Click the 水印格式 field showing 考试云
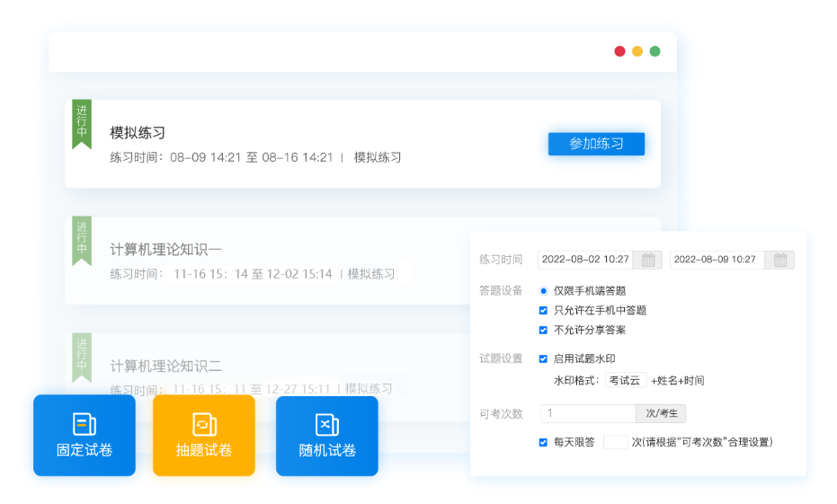 click(x=625, y=381)
